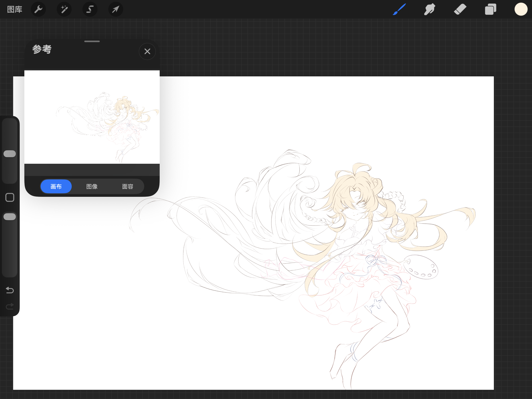The image size is (532, 399).
Task: Select the Brush tool
Action: [399, 9]
